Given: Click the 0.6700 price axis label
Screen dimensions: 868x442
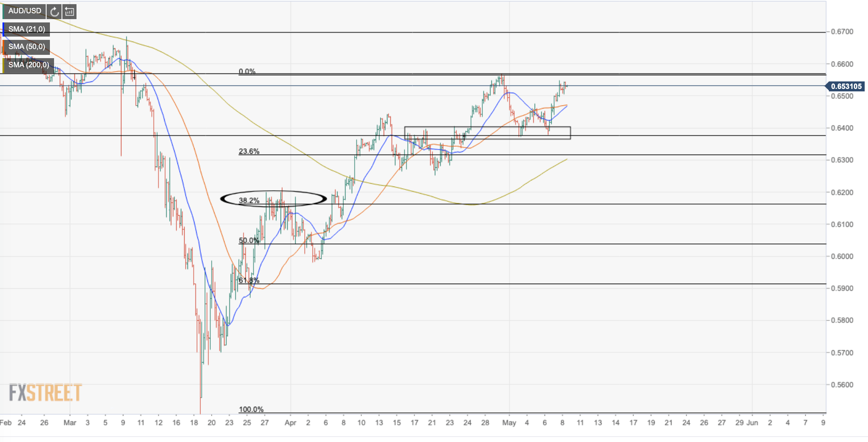Looking at the screenshot, I should tap(842, 32).
